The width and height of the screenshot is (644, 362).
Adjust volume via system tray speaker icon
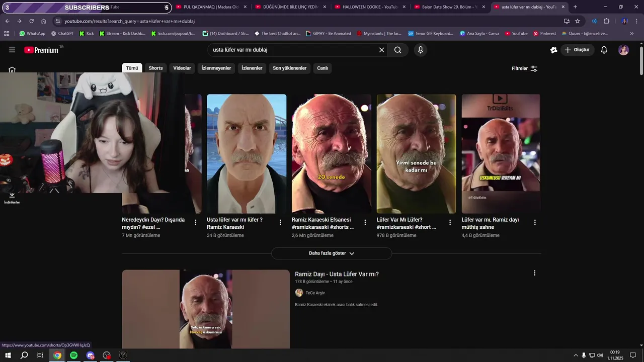point(600,355)
